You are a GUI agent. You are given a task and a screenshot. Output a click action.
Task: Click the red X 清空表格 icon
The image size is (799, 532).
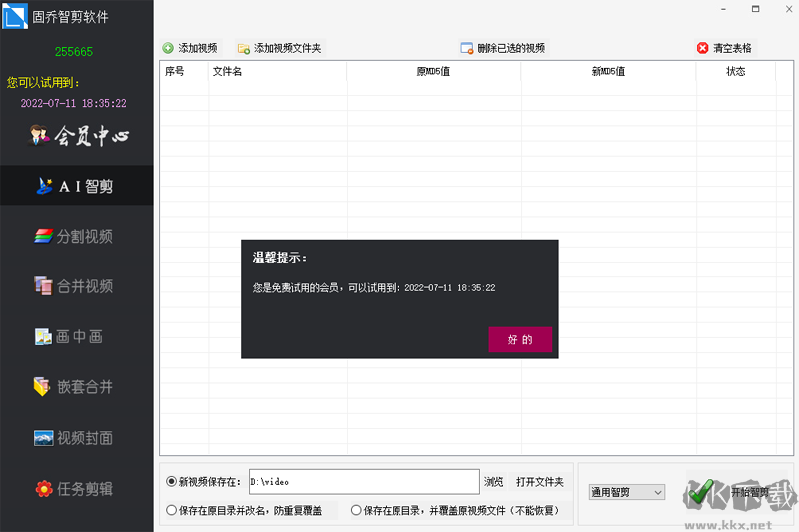coord(703,48)
